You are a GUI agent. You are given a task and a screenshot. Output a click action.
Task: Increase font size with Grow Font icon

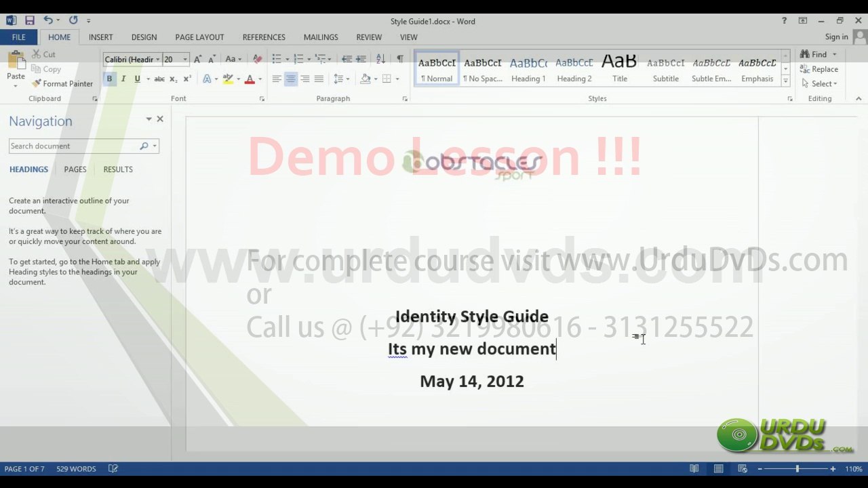(x=199, y=60)
